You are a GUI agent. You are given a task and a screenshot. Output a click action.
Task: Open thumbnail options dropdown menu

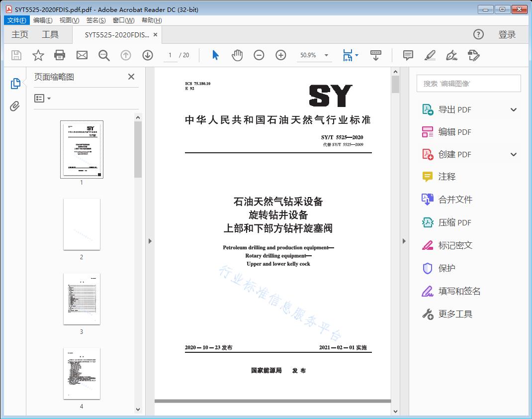43,99
